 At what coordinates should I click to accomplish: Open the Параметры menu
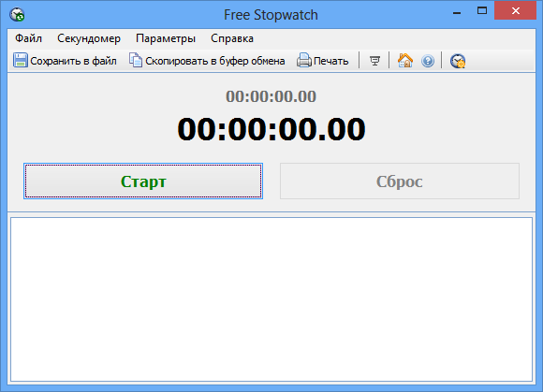point(166,38)
